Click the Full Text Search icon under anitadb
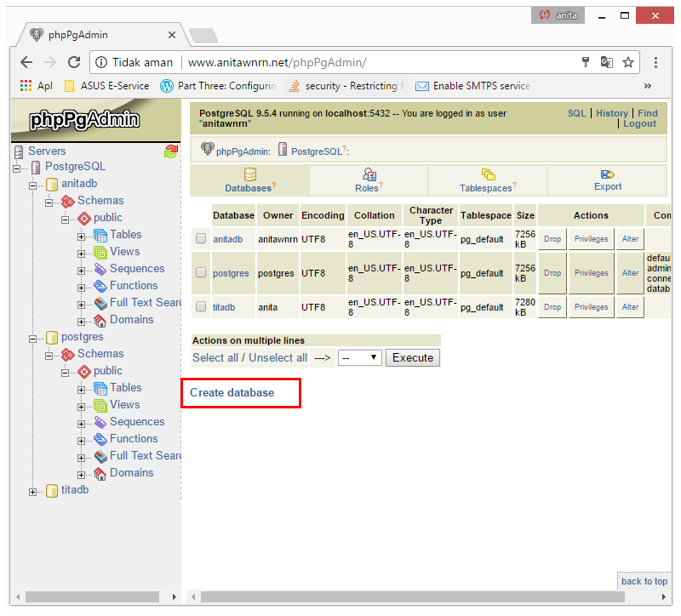The width and height of the screenshot is (681, 616). click(x=100, y=303)
